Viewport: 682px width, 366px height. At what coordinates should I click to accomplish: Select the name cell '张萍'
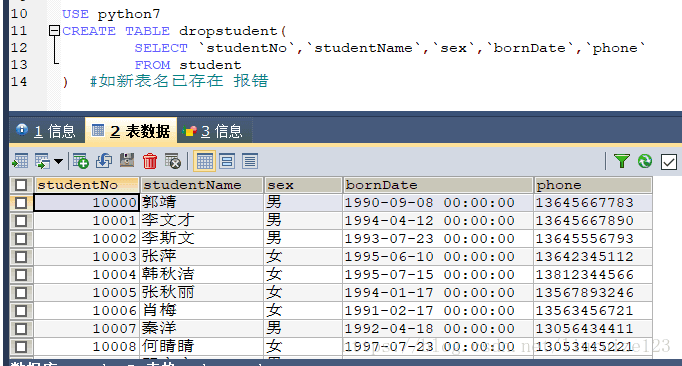202,257
